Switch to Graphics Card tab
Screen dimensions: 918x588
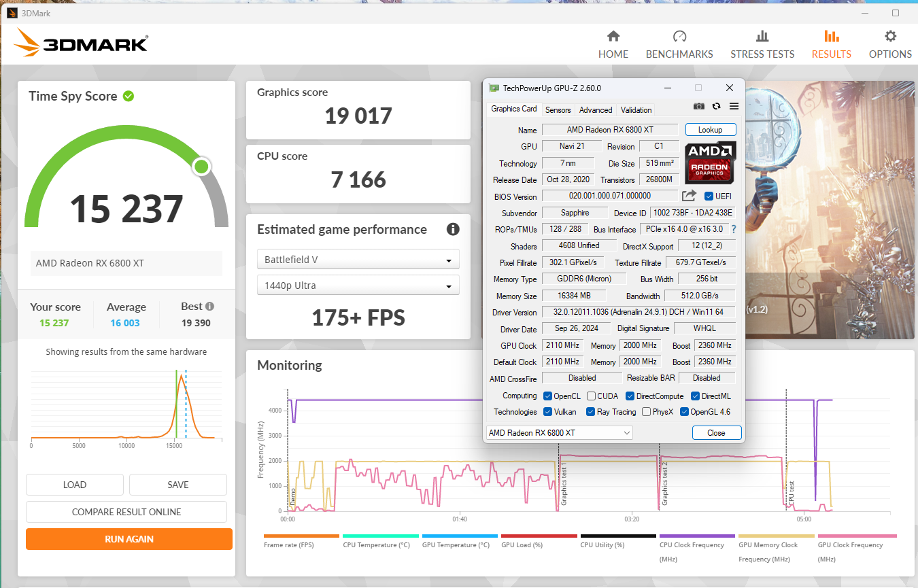click(513, 109)
